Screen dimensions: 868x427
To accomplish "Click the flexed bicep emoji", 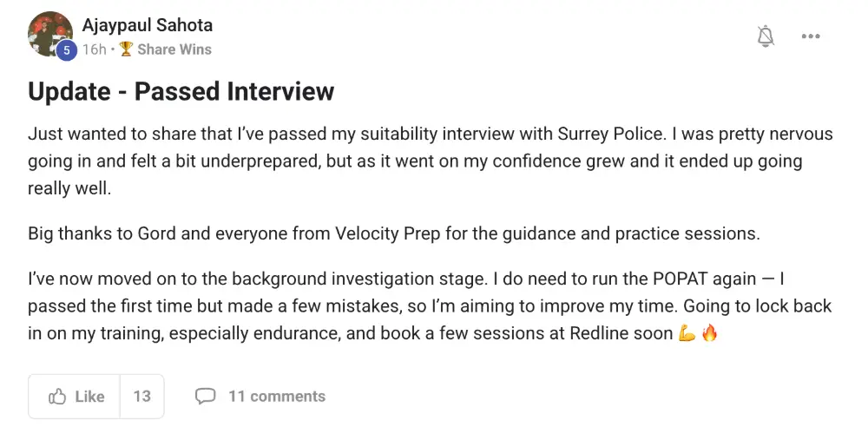I will tap(687, 333).
